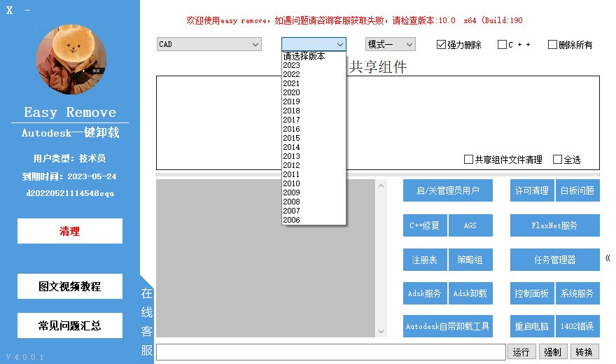Launch Autodesk自带卸载工具
The height and width of the screenshot is (364, 616).
[448, 326]
